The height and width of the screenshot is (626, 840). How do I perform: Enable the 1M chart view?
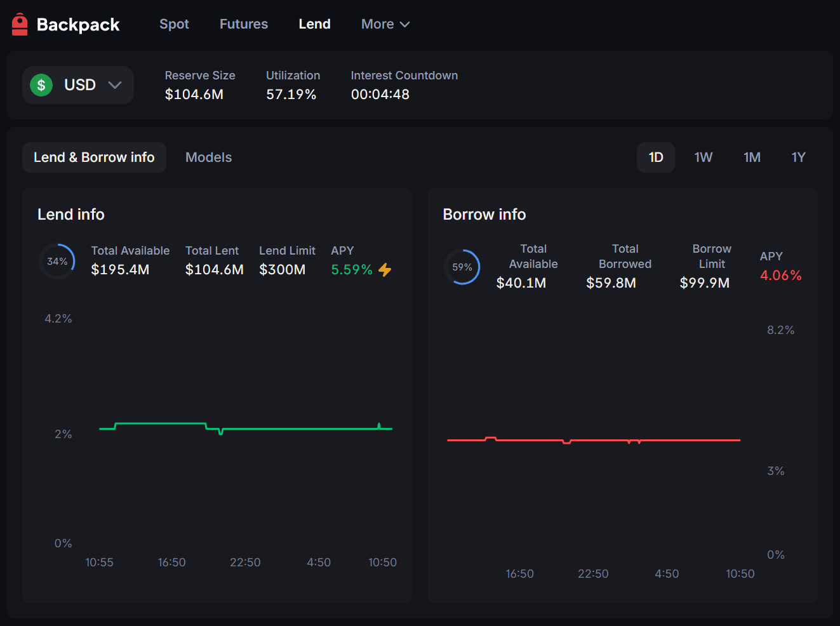(752, 157)
